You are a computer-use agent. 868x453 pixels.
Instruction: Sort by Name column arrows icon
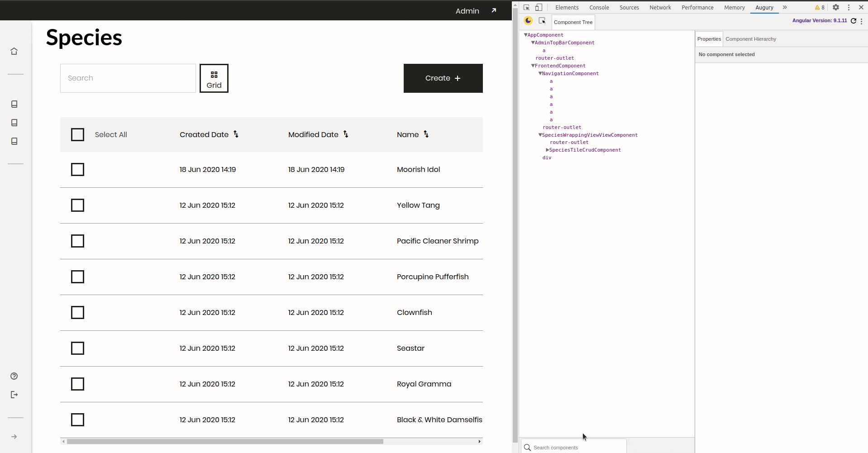coord(426,134)
